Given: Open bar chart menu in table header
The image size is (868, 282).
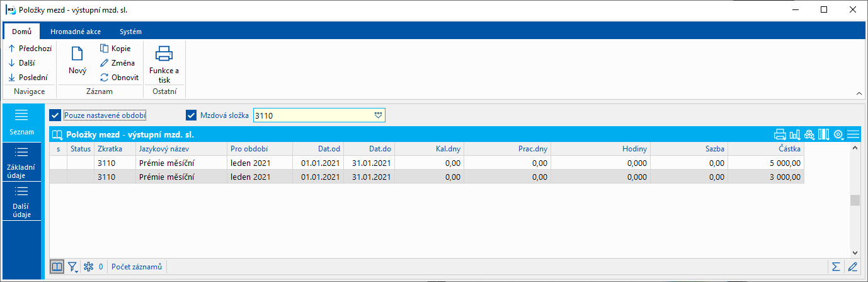Looking at the screenshot, I should tap(794, 134).
